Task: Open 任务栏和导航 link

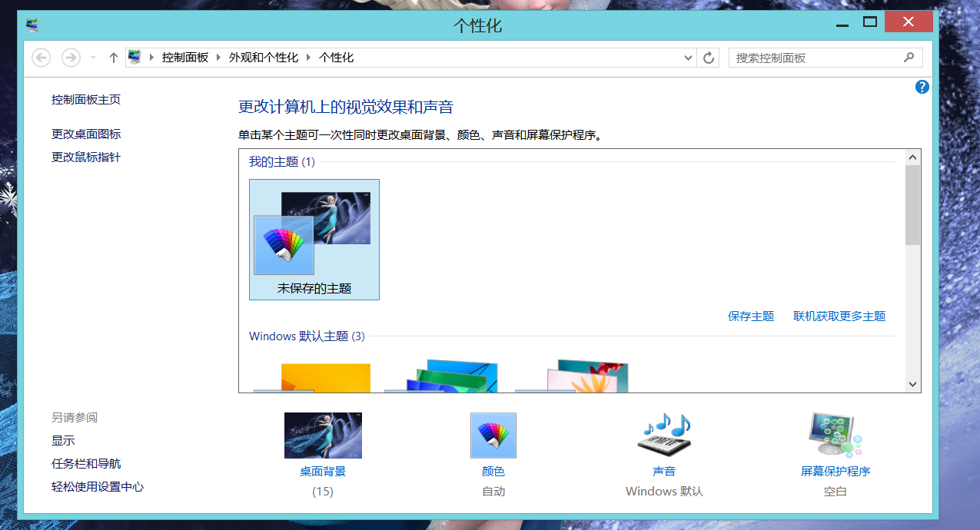Action: point(86,464)
